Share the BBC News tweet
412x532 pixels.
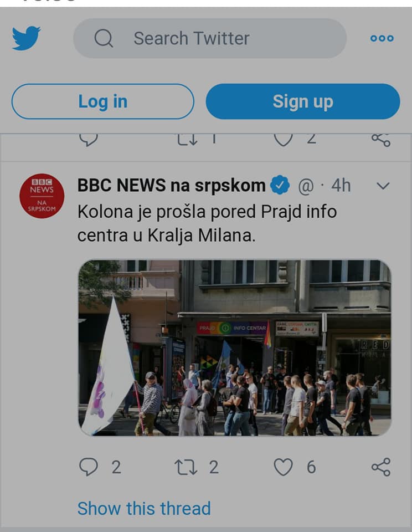(381, 467)
